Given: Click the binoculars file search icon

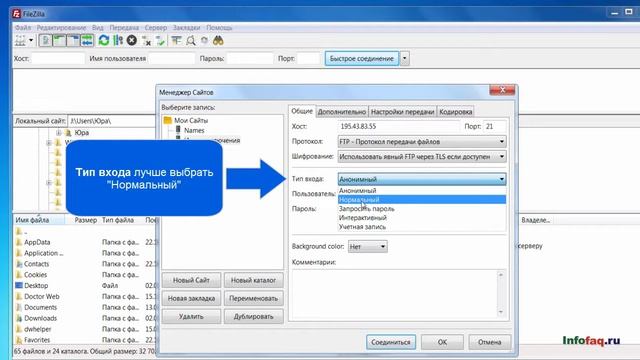Looking at the screenshot, I should (x=218, y=40).
